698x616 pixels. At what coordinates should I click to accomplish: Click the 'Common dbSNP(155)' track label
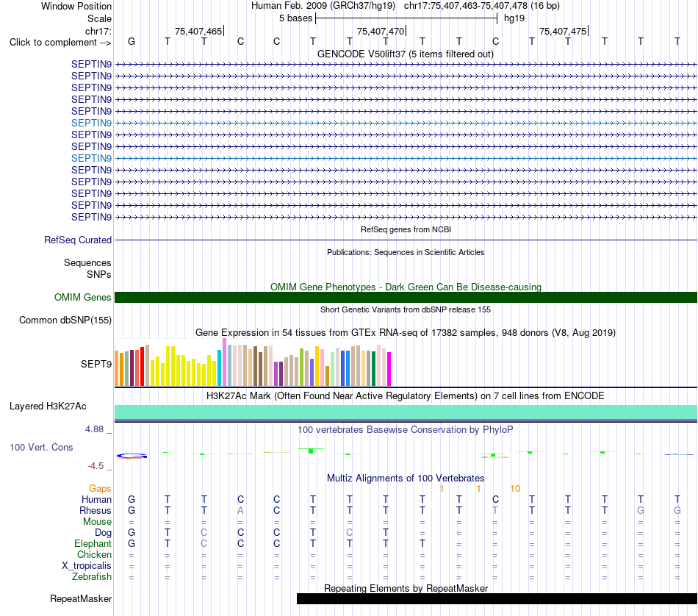pos(65,320)
